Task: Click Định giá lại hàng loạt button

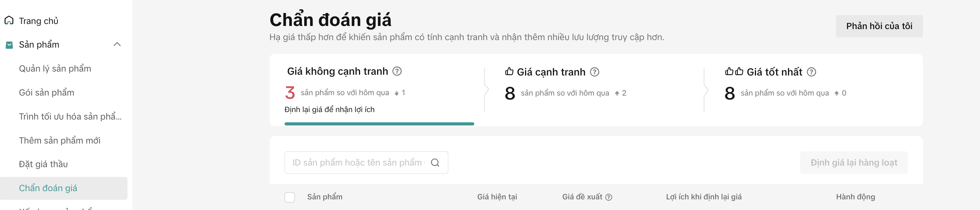Action: 854,163
